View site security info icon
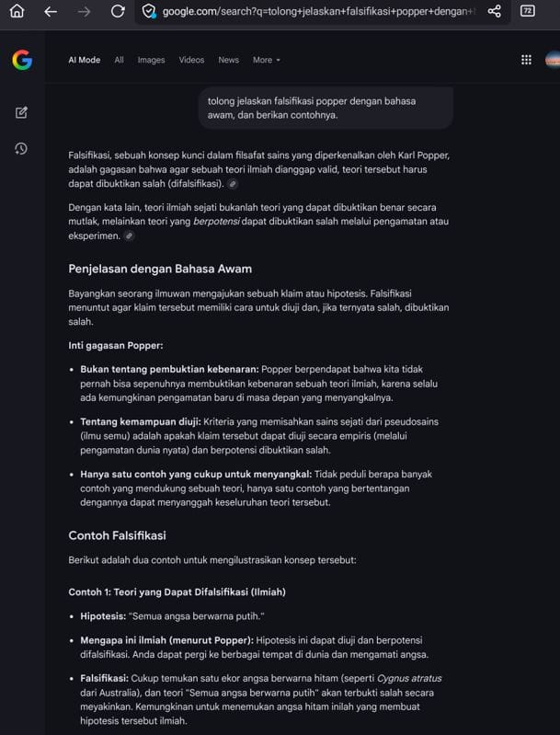The image size is (560, 735). [150, 11]
